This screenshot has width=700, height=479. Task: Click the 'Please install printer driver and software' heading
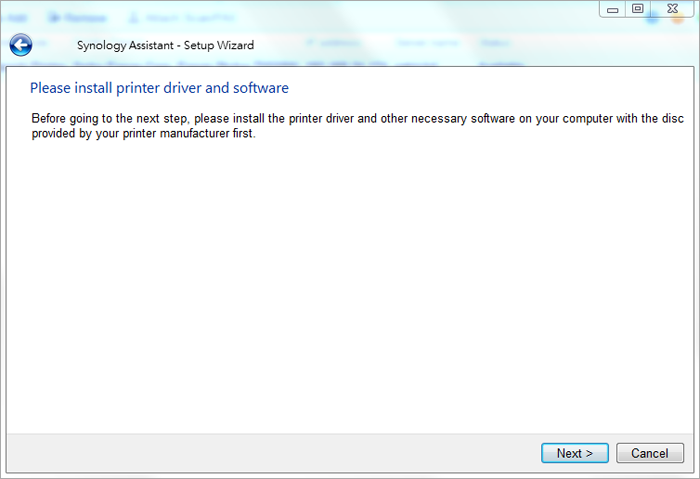tap(159, 88)
